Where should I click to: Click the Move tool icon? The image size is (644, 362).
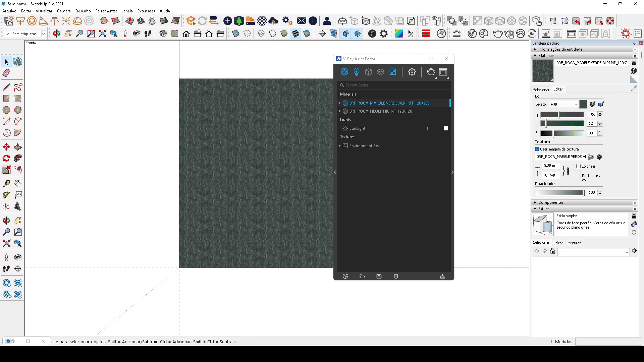6,147
